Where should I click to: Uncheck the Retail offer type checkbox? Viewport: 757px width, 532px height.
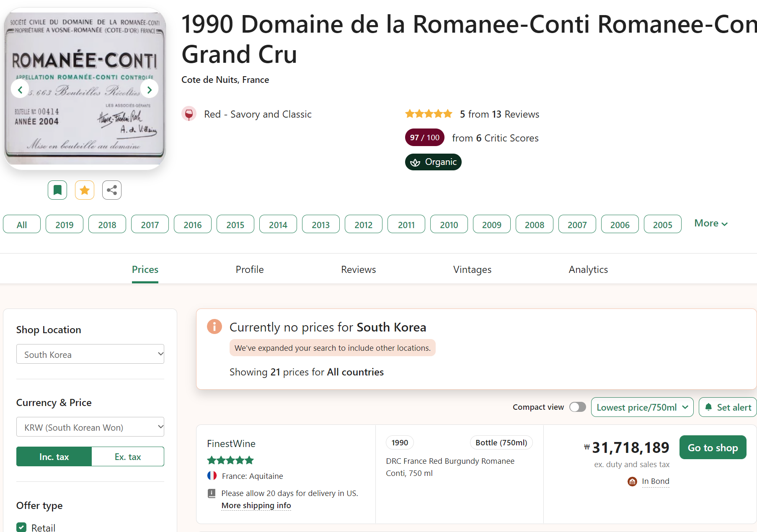[21, 527]
